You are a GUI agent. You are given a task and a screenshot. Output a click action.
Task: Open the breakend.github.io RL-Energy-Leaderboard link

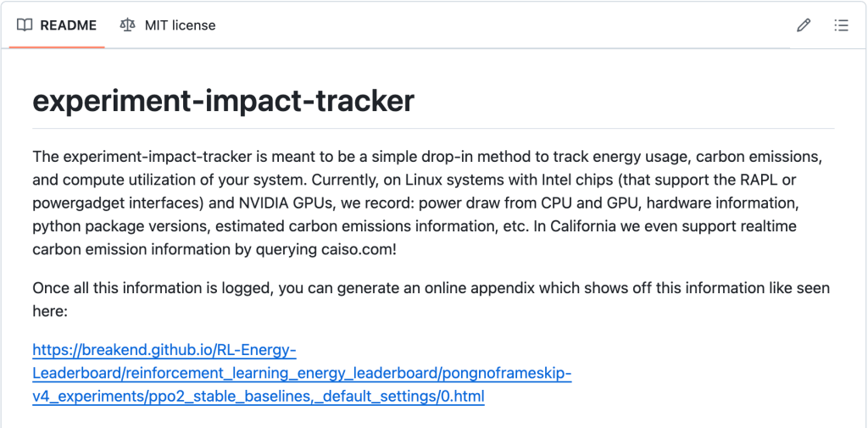coord(164,350)
